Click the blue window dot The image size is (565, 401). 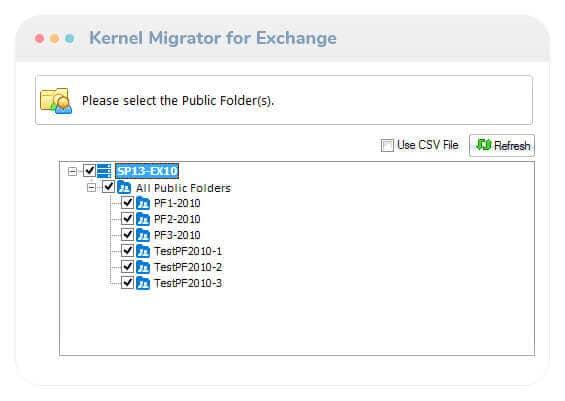pos(70,38)
